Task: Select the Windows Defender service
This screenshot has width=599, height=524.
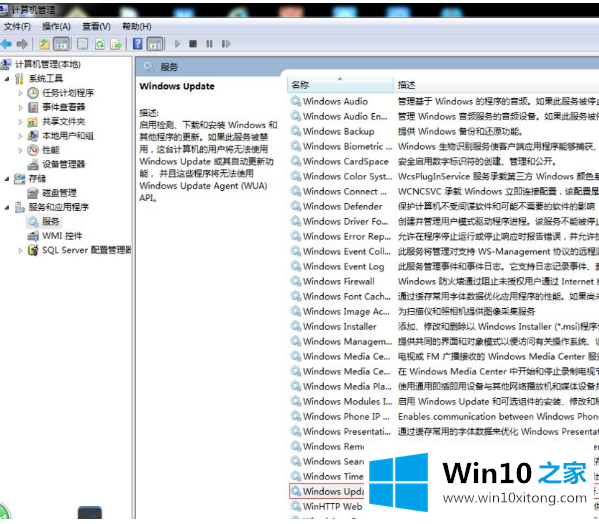Action: [342, 207]
